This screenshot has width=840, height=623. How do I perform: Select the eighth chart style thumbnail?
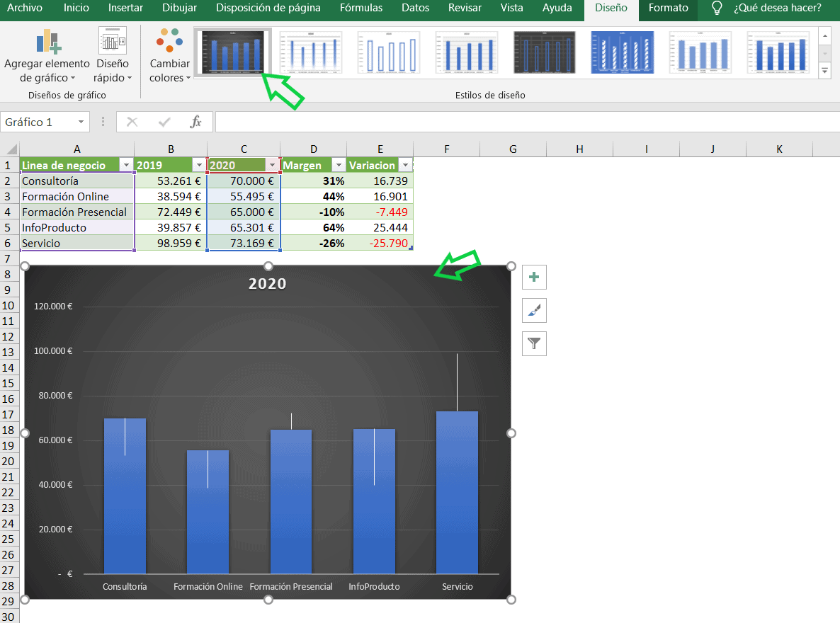pos(778,52)
